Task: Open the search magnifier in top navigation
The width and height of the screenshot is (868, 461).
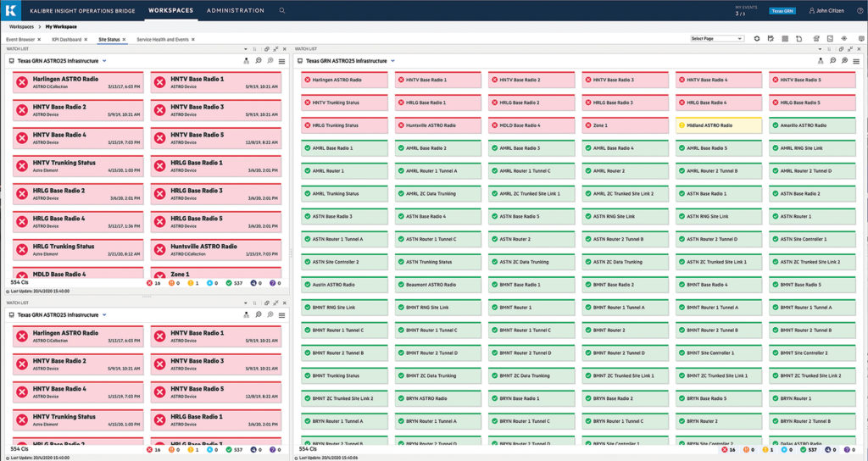Action: [282, 11]
